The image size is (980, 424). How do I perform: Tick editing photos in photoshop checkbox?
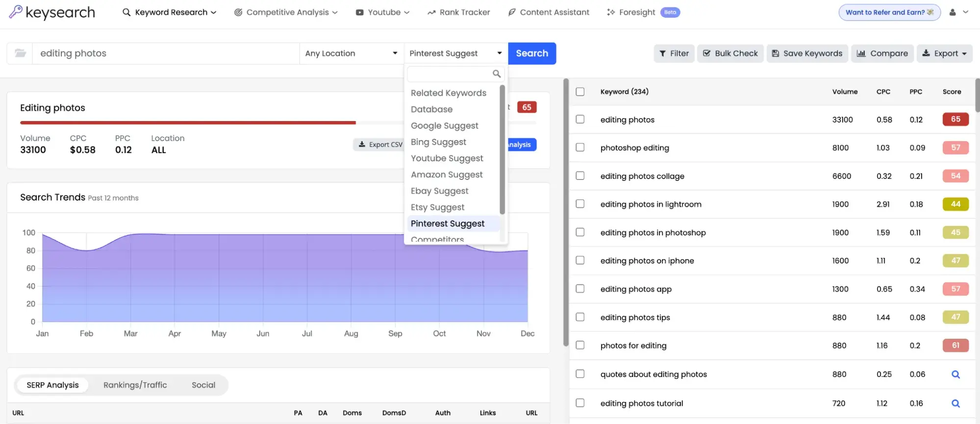point(580,232)
